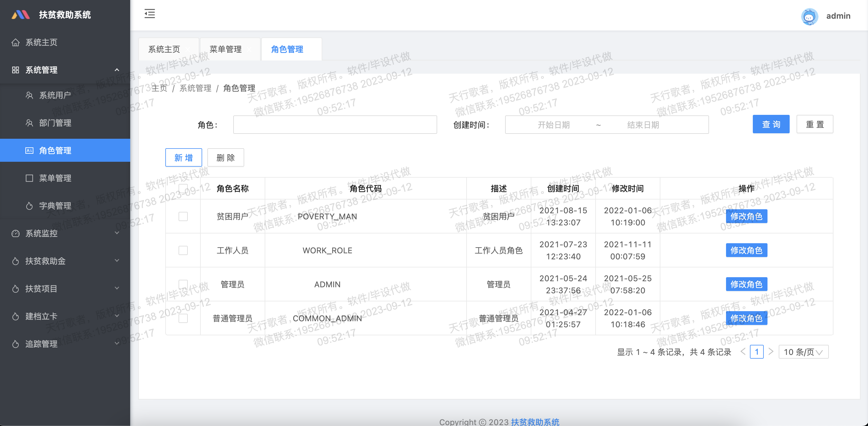Click the dashboard icon beside 系统监控
868x426 pixels.
16,233
